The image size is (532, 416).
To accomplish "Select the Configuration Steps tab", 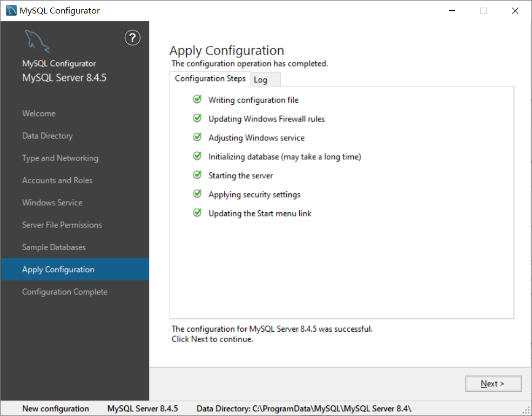I will point(210,78).
